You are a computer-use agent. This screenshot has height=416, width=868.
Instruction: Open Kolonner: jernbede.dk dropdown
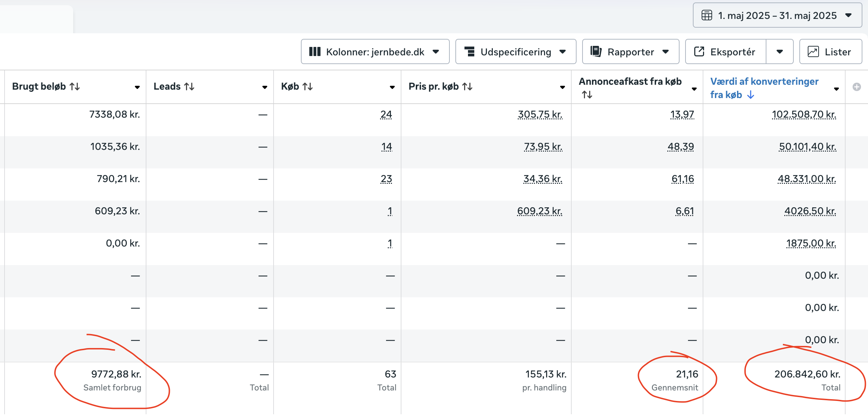[x=375, y=52]
